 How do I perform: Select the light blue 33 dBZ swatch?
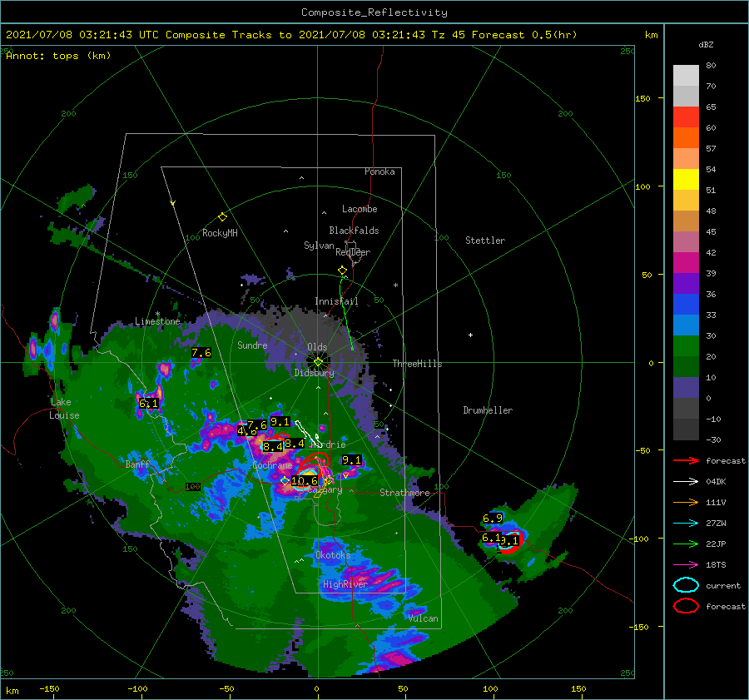click(x=686, y=325)
